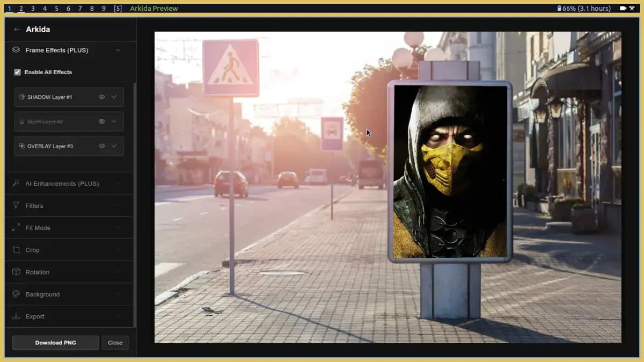The width and height of the screenshot is (644, 362).
Task: Click the BLUR layer droplet icon
Action: (x=22, y=122)
